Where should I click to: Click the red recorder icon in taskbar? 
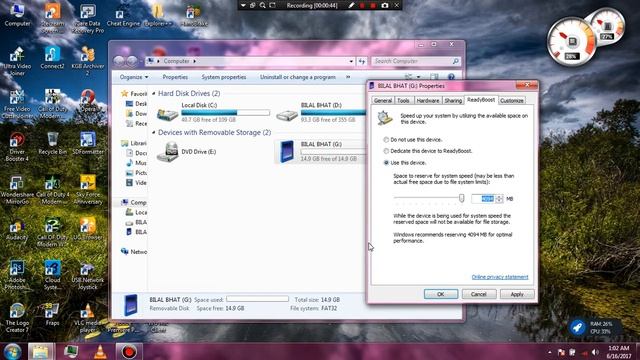129,351
